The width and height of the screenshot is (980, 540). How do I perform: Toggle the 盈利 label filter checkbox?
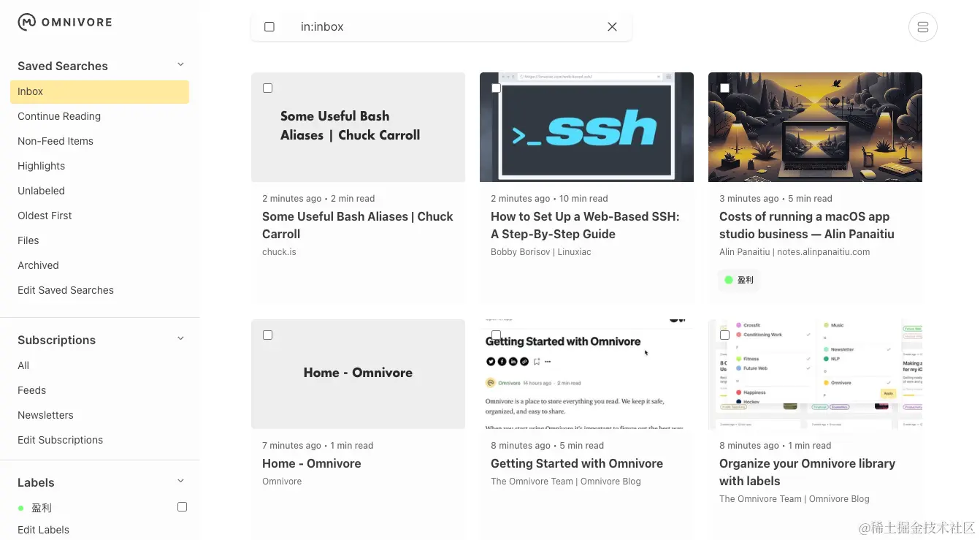(183, 507)
